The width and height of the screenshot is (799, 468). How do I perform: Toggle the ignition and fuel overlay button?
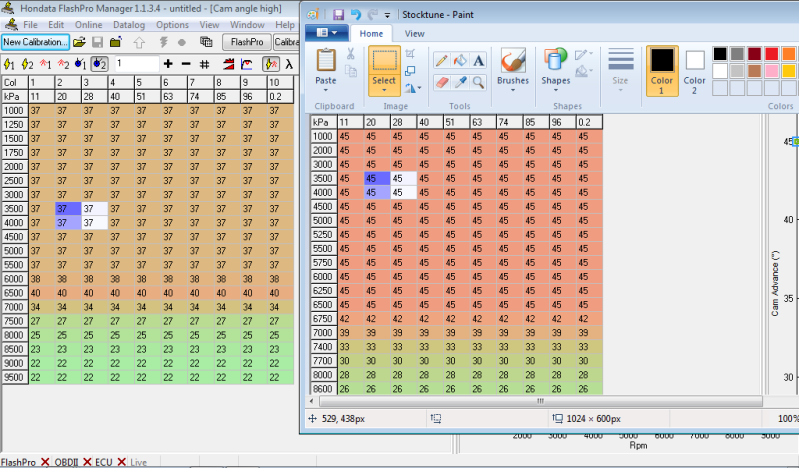(270, 64)
